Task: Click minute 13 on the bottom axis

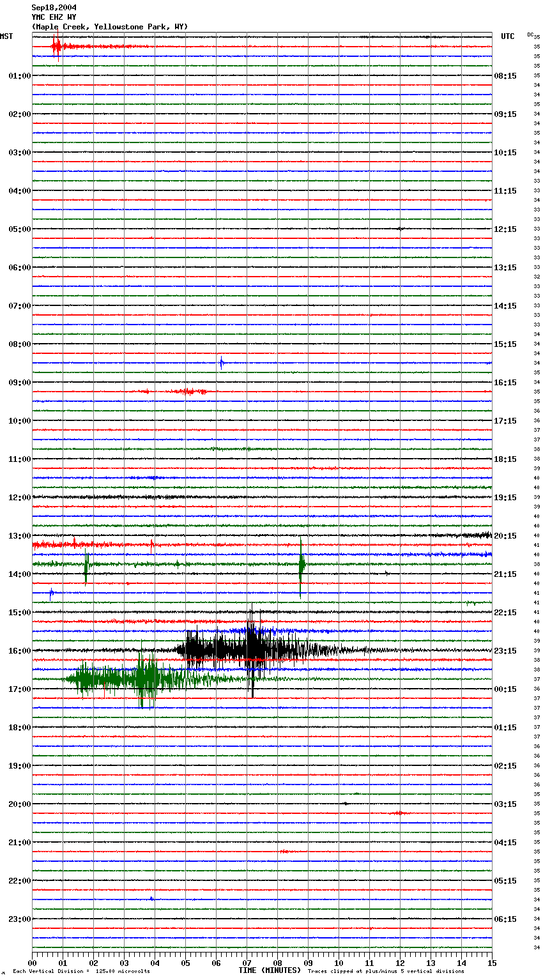Action: 431,963
